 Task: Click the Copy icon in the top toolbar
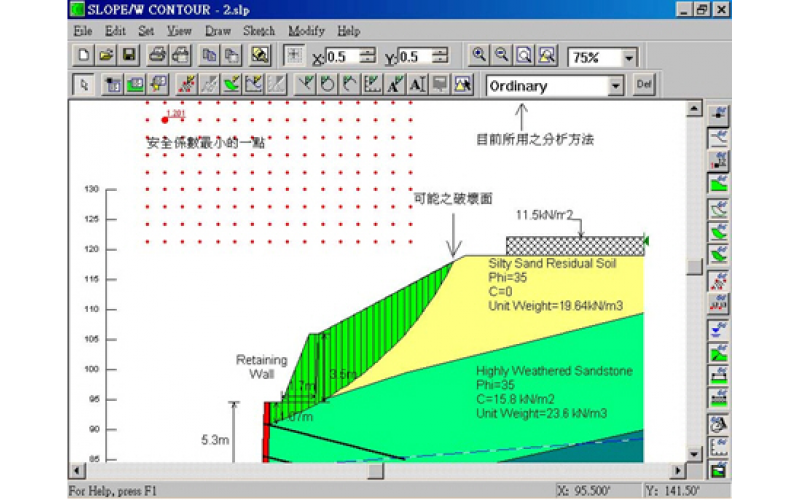click(209, 55)
